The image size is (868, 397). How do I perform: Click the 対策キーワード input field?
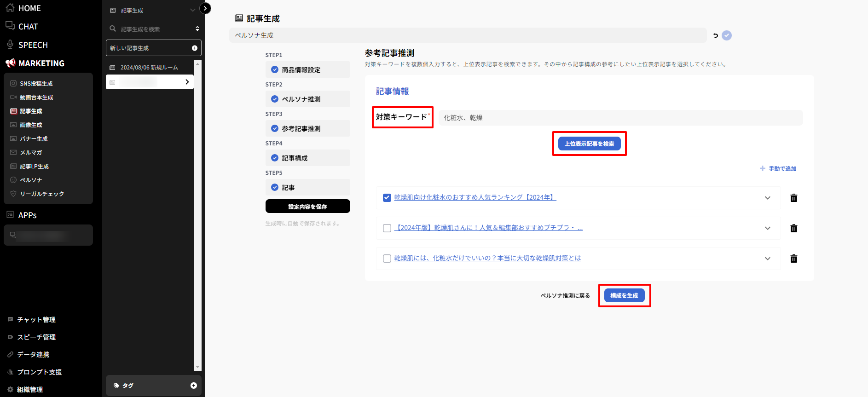tap(620, 118)
